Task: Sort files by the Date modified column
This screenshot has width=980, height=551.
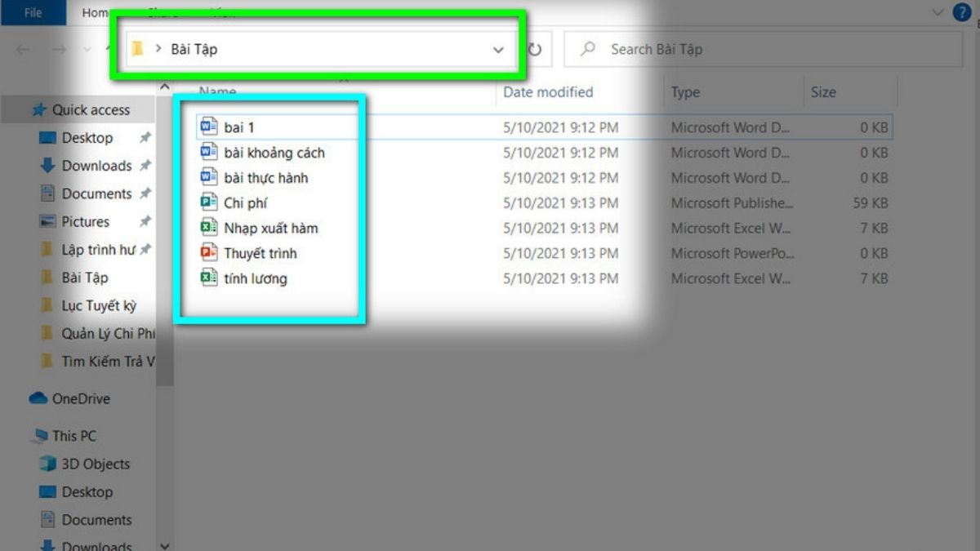Action: click(x=547, y=91)
